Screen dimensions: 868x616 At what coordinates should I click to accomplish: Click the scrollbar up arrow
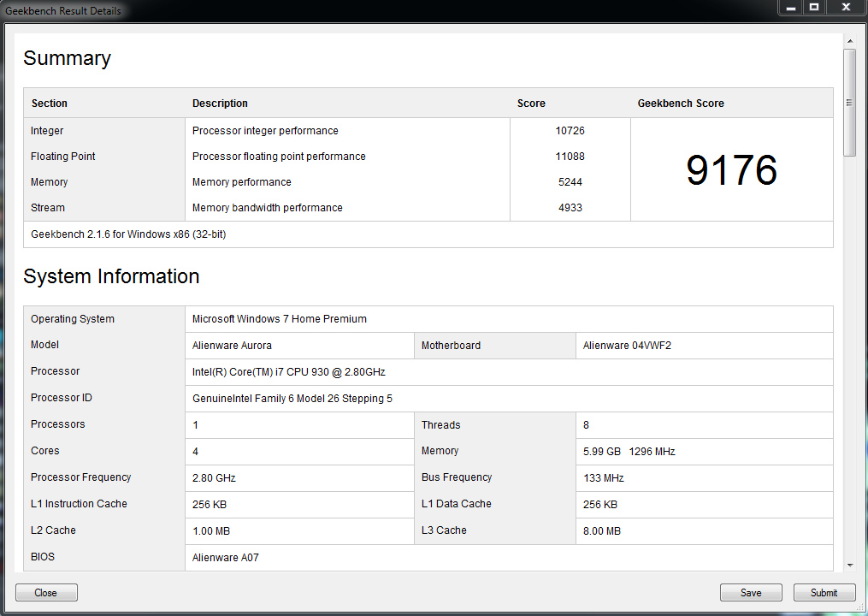849,41
